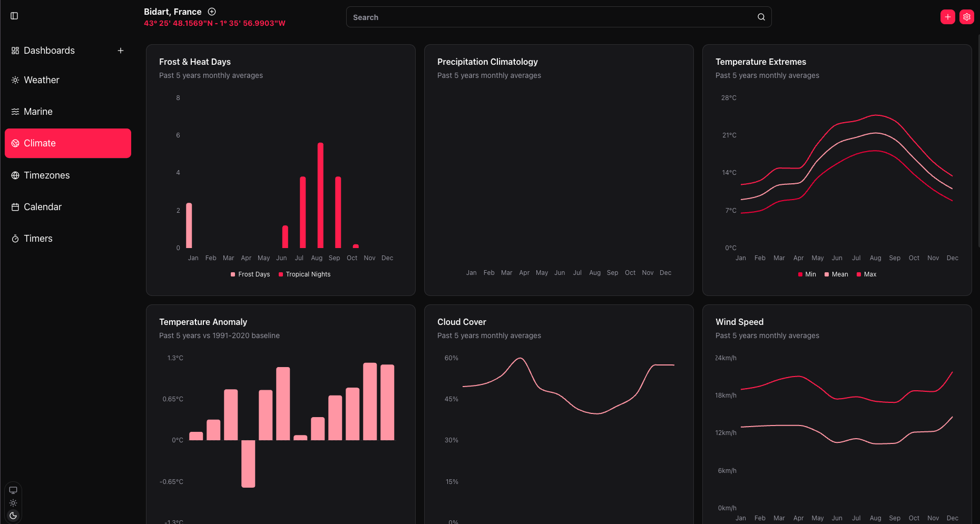This screenshot has width=980, height=524.
Task: Toggle the Frost Days legend swatch
Action: point(233,274)
